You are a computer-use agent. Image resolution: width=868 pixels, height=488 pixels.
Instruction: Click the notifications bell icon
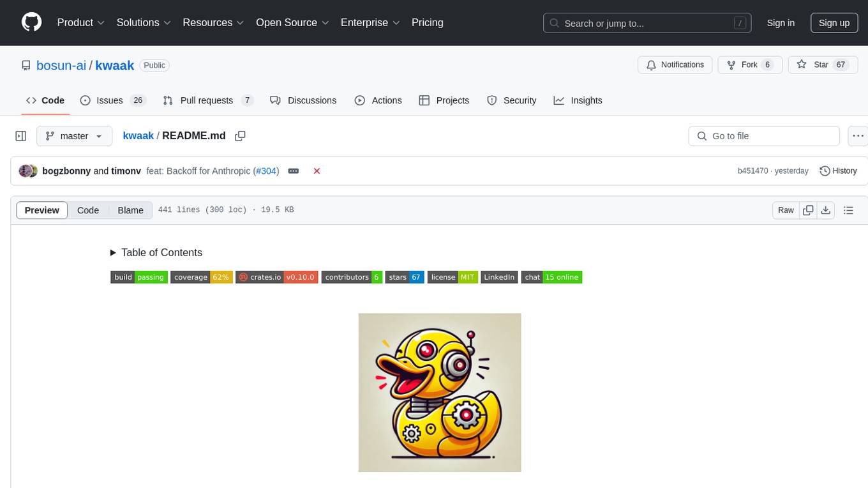click(x=652, y=65)
